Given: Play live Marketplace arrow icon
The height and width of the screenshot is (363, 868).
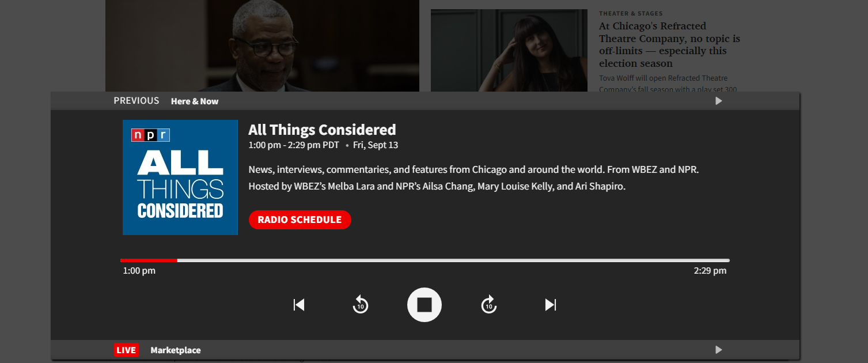Looking at the screenshot, I should pyautogui.click(x=718, y=350).
